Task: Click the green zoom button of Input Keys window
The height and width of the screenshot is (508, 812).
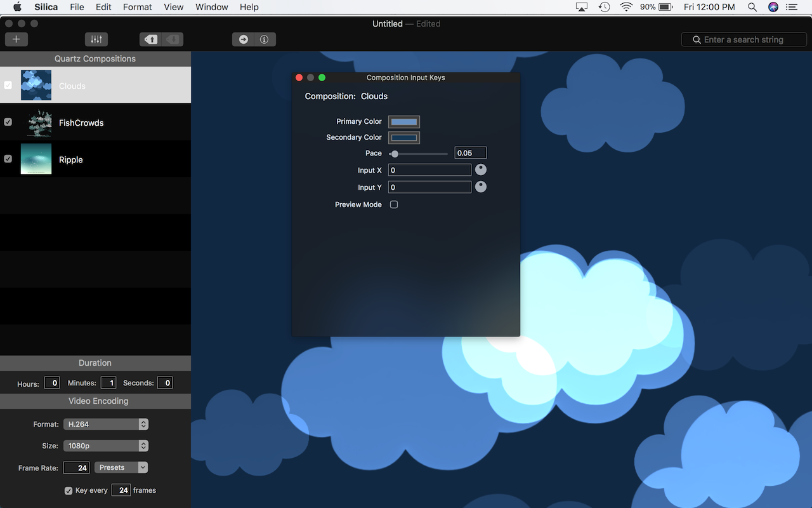Action: pyautogui.click(x=322, y=77)
